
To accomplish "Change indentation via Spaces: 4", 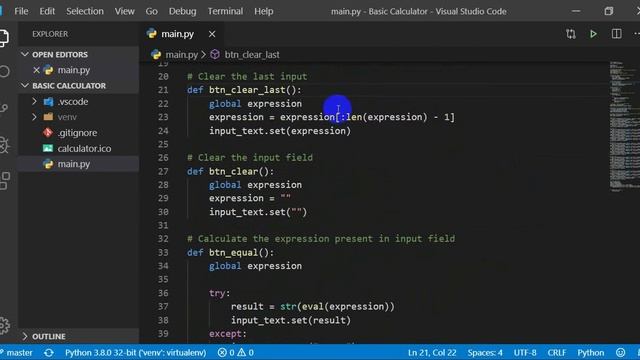I will (x=485, y=352).
